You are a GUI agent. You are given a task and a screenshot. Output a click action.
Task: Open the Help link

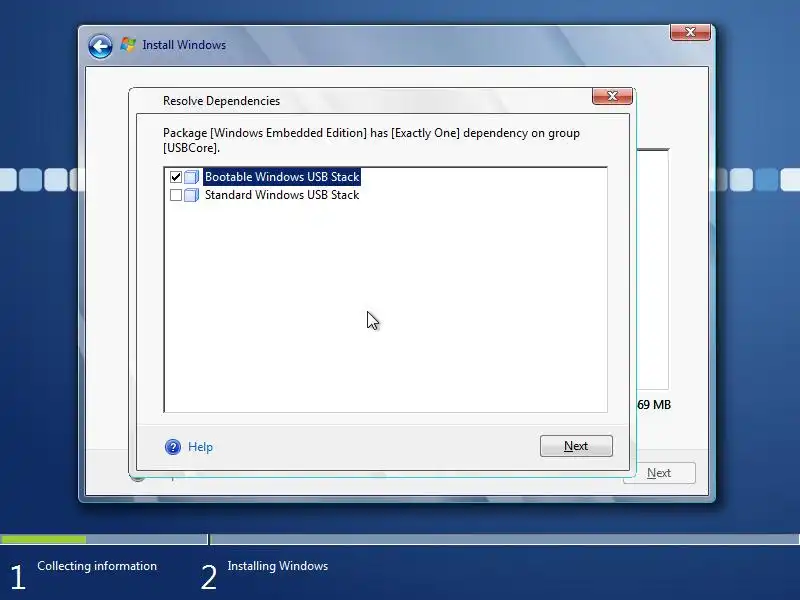pyautogui.click(x=200, y=447)
